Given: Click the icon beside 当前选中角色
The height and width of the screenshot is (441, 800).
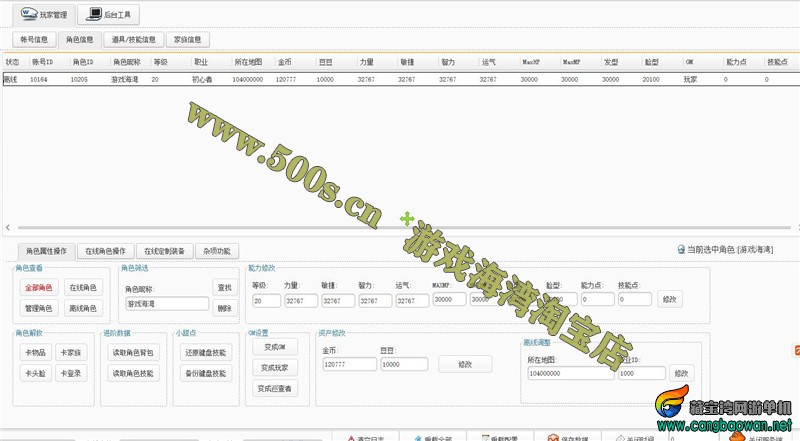Looking at the screenshot, I should (x=681, y=250).
